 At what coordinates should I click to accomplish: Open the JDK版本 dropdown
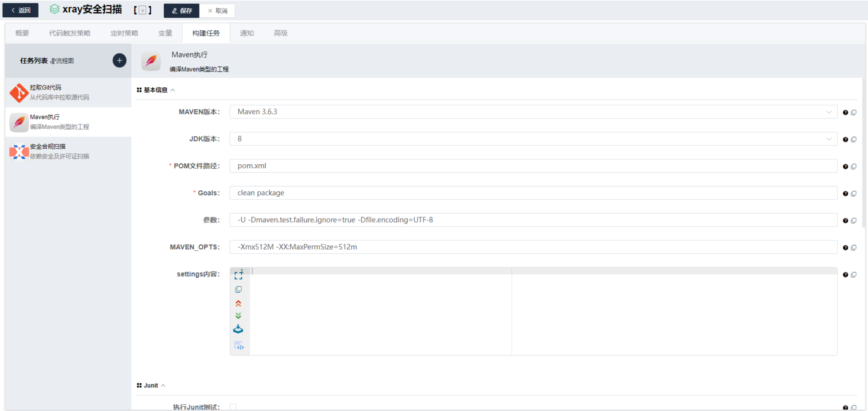(533, 139)
